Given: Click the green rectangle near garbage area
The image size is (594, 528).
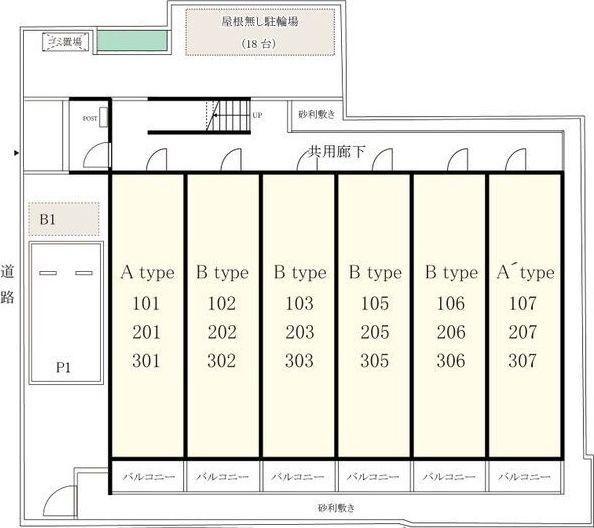Looking at the screenshot, I should tap(132, 41).
